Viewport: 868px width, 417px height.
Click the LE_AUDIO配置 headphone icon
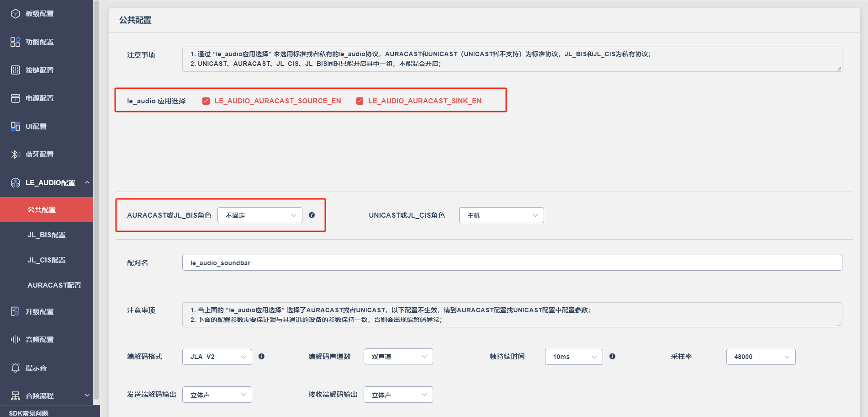click(x=16, y=183)
